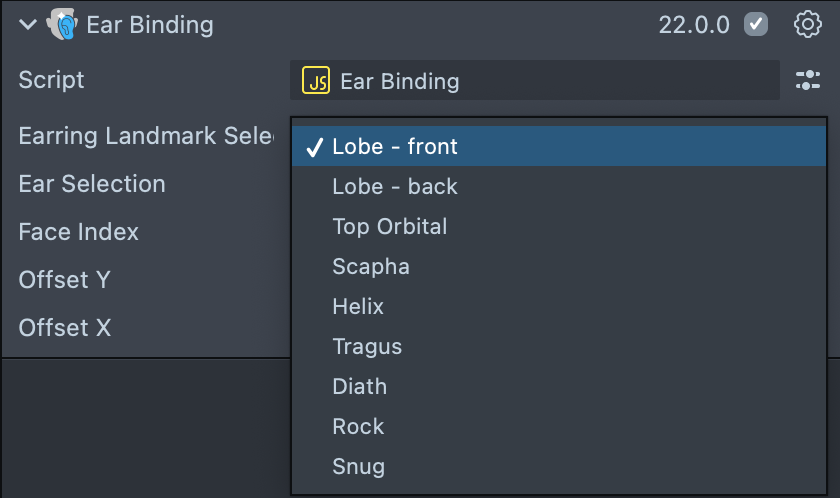Viewport: 840px width, 498px height.
Task: Pick Scapha from the landmark list
Action: [371, 267]
